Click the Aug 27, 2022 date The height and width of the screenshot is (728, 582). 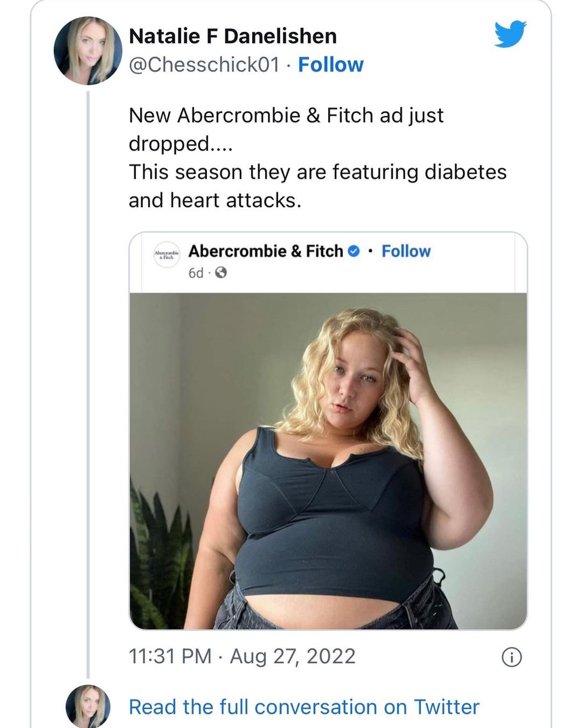click(x=293, y=656)
